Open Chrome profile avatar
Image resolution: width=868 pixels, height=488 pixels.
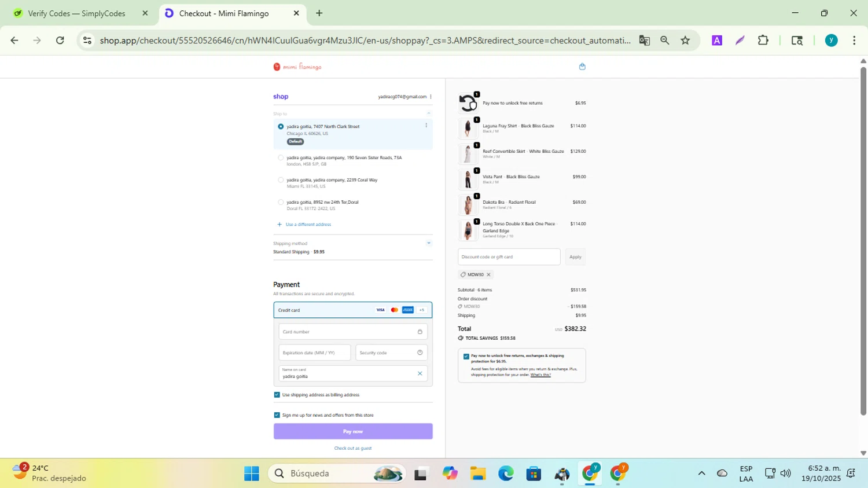click(832, 41)
